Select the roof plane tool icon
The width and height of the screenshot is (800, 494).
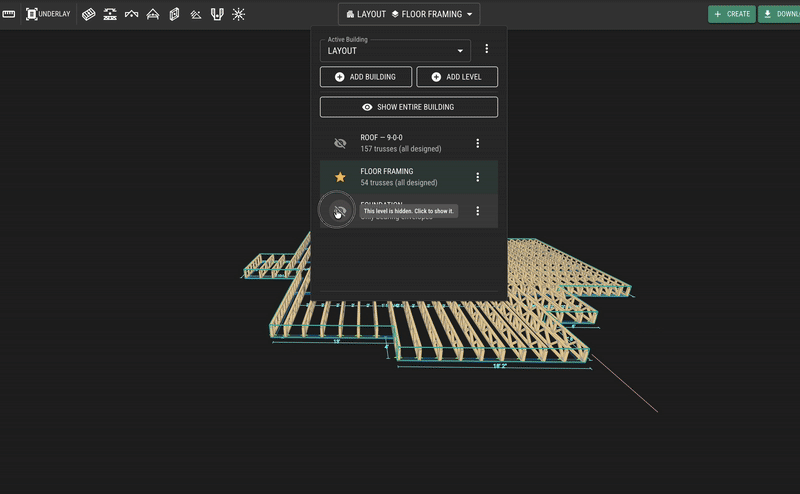131,14
